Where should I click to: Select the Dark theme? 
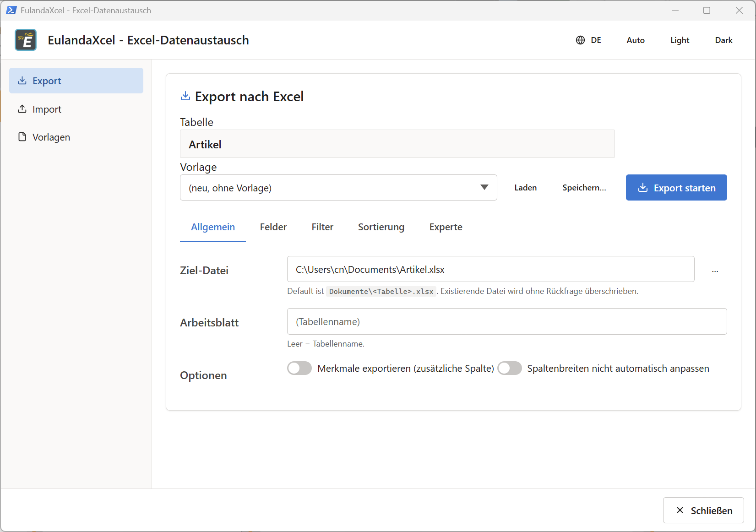(723, 40)
